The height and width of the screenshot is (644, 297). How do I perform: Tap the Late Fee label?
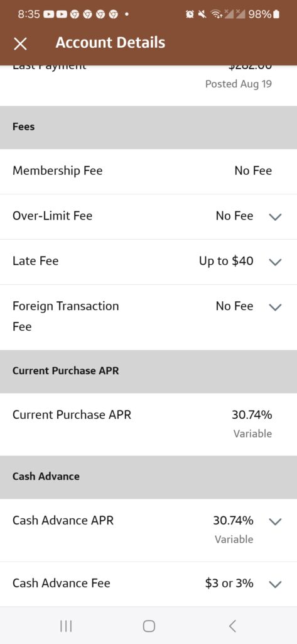[35, 261]
